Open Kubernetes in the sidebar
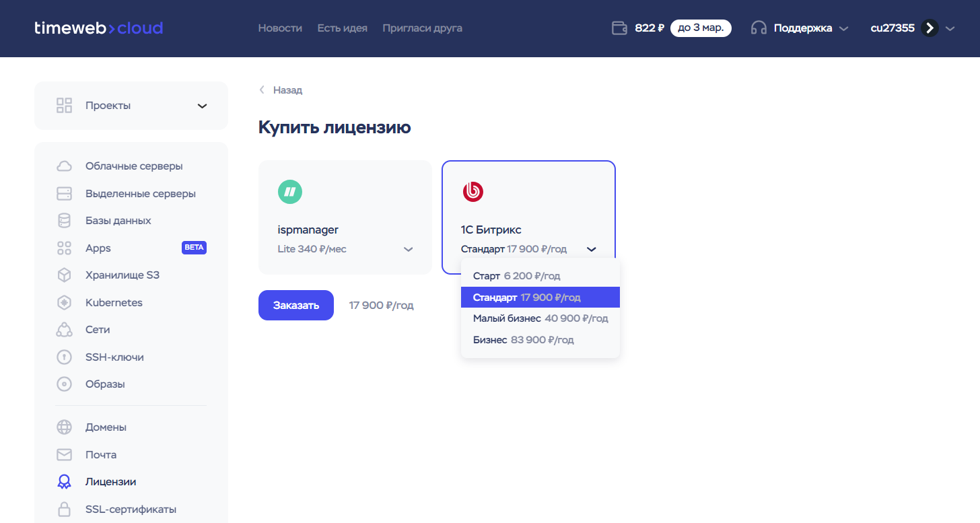 [114, 303]
